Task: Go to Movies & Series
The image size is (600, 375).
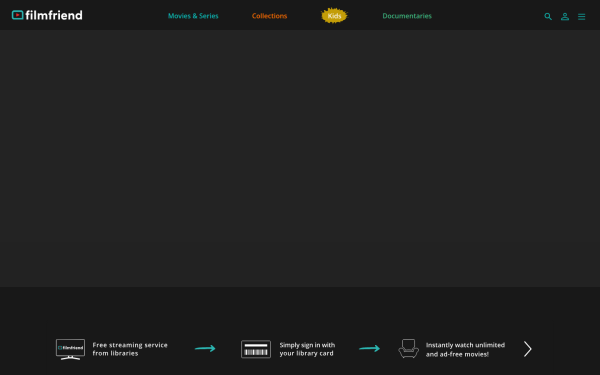Action: pyautogui.click(x=193, y=16)
